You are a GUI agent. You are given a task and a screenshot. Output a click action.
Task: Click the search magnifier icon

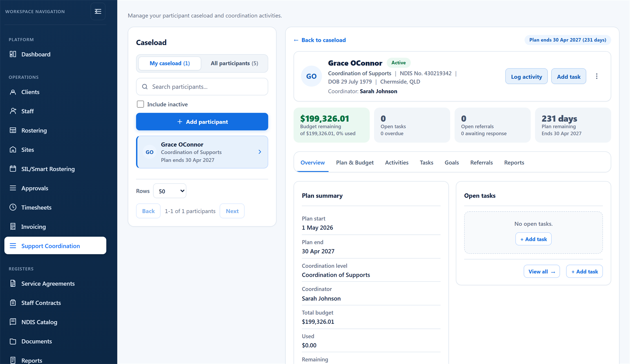[145, 87]
